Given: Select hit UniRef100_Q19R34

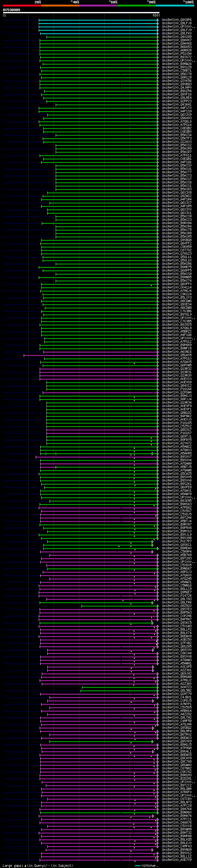Looking at the screenshot, I should 177,403.
